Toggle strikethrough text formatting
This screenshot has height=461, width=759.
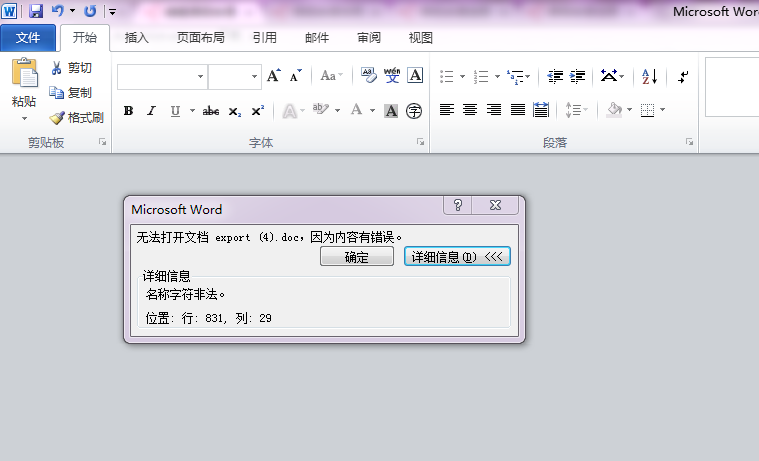(x=211, y=110)
